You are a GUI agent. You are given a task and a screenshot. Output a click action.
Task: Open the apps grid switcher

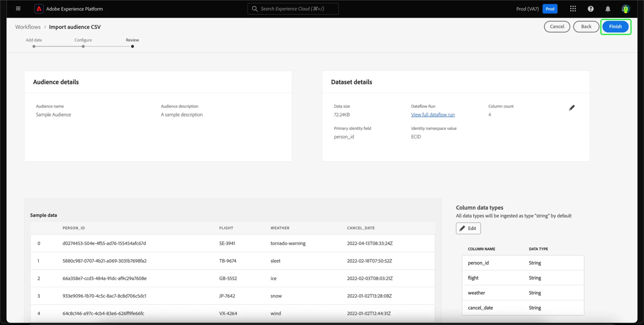573,9
